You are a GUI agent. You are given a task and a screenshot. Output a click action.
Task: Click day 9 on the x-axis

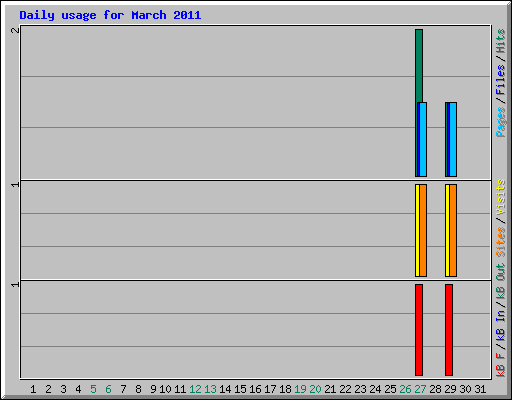[x=153, y=389]
